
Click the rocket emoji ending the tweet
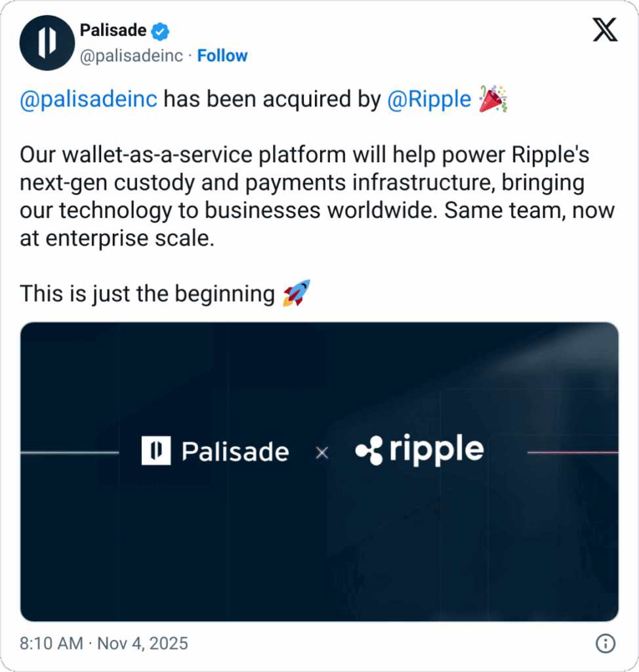pyautogui.click(x=296, y=294)
